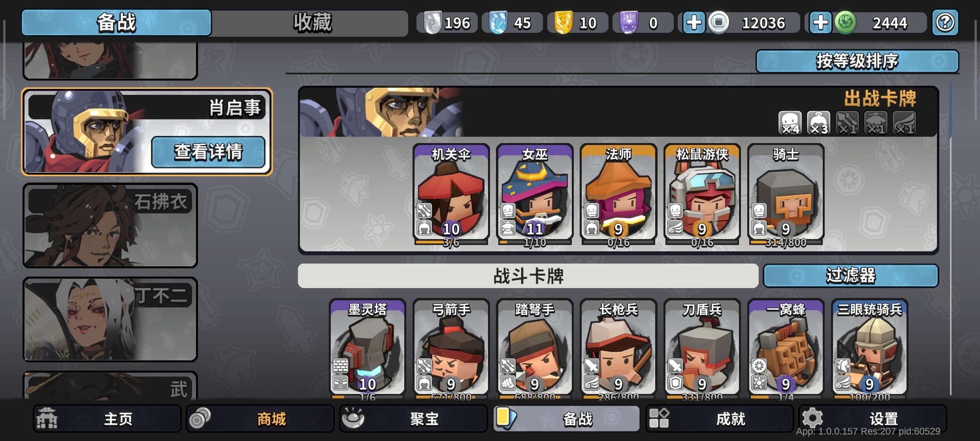View hero details with 查看详情
The height and width of the screenshot is (441, 980).
click(208, 152)
